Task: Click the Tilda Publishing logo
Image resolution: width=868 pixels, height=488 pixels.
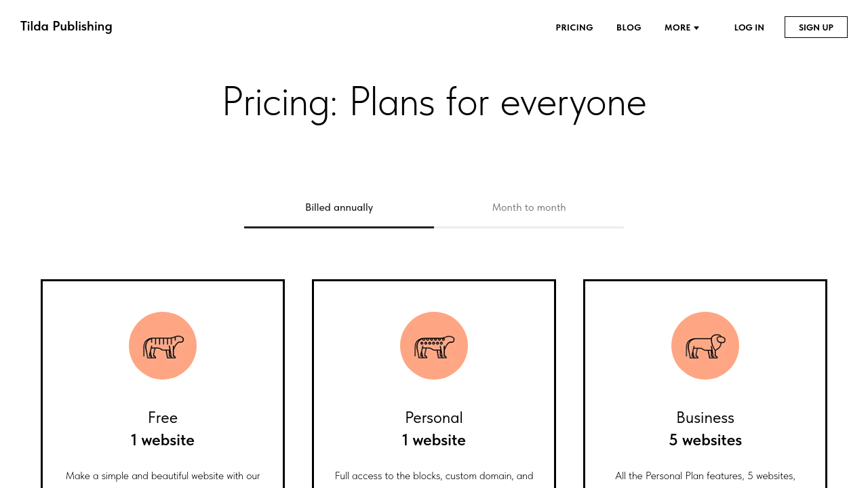Action: point(66,26)
